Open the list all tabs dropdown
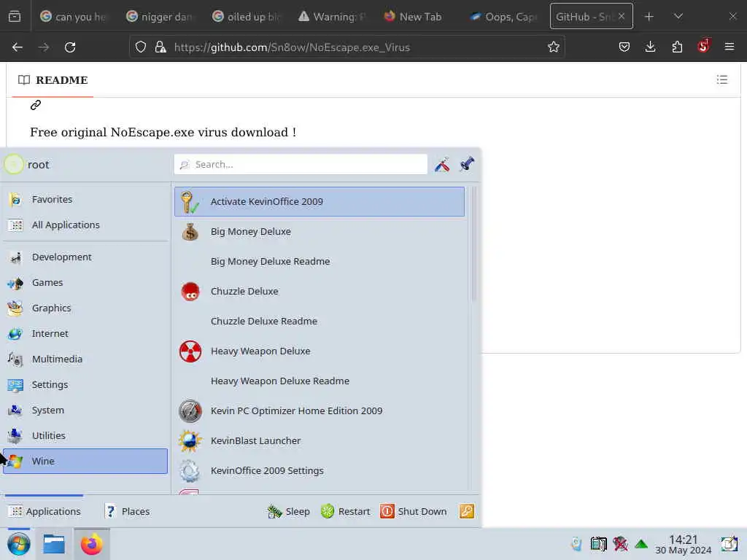The width and height of the screenshot is (747, 560). [x=678, y=17]
